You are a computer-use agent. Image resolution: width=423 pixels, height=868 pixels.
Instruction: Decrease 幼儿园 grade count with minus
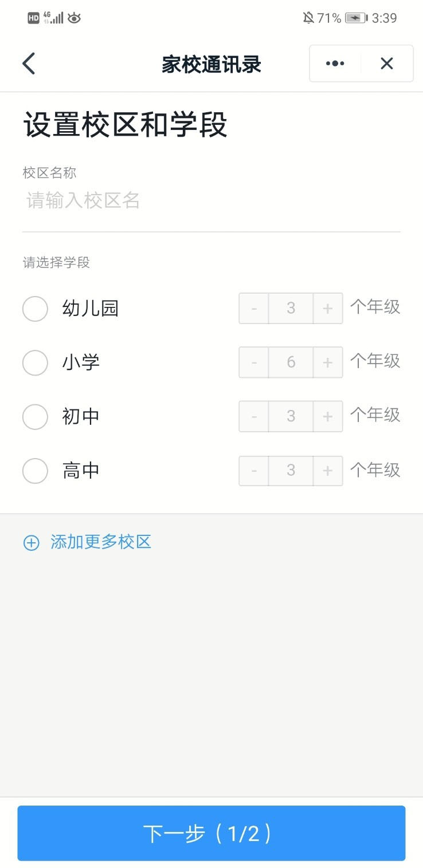coord(254,309)
